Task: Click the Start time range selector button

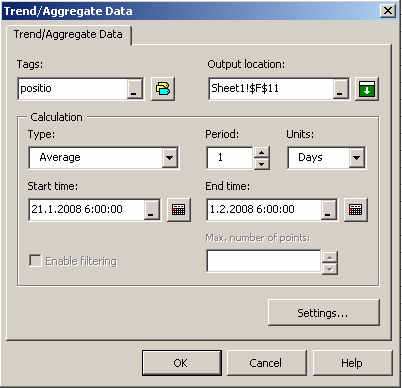Action: click(x=152, y=210)
